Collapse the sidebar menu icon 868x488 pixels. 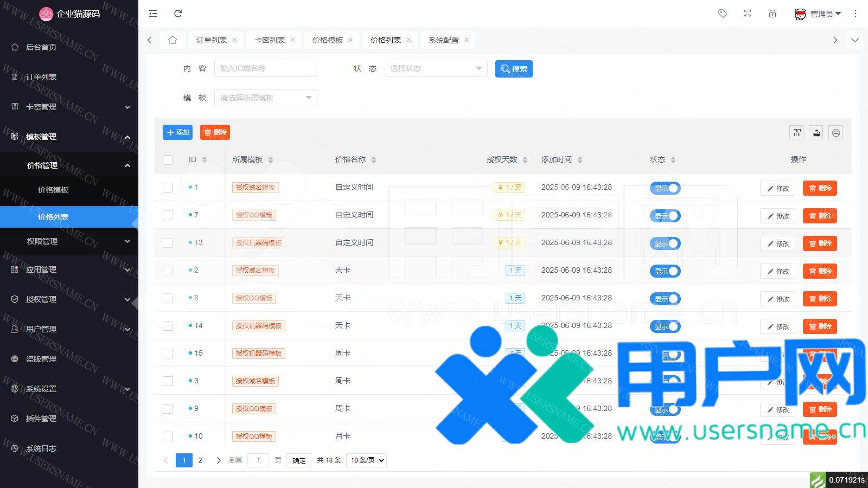[153, 14]
